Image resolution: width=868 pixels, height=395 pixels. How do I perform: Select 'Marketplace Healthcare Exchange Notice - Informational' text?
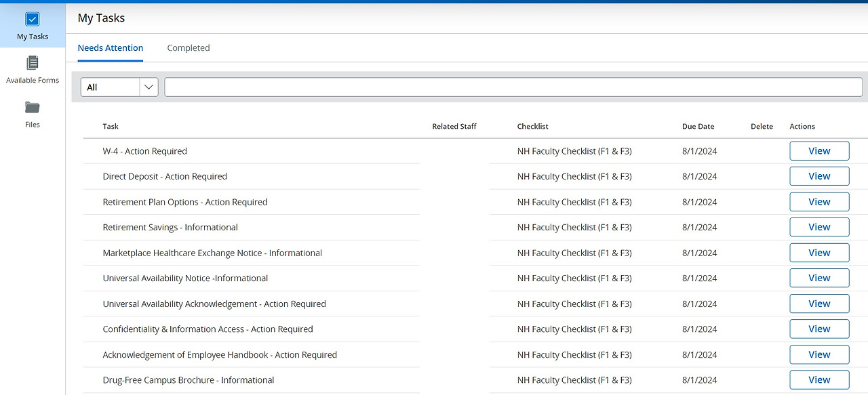[x=212, y=253]
